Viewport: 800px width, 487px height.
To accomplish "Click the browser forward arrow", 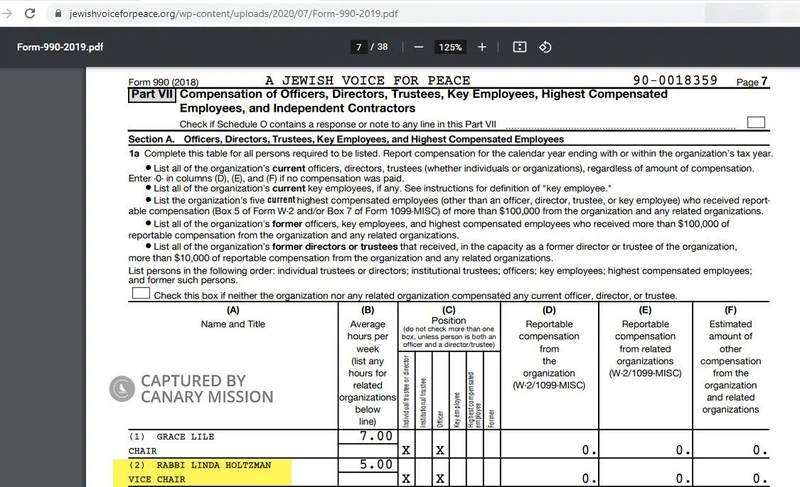I will coord(7,13).
